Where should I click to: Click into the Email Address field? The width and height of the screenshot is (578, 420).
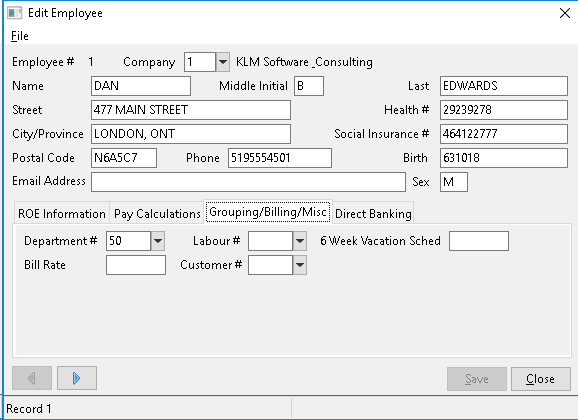click(248, 182)
